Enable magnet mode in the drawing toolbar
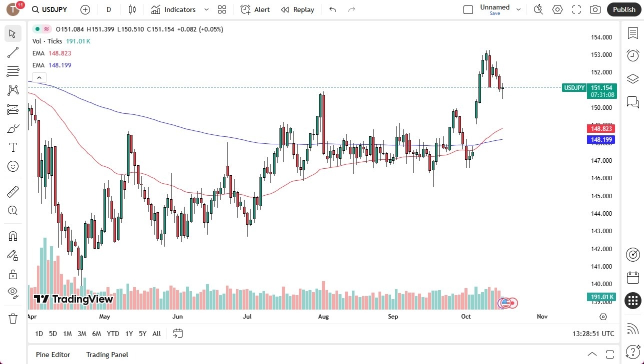Image resolution: width=644 pixels, height=364 pixels. [12, 236]
